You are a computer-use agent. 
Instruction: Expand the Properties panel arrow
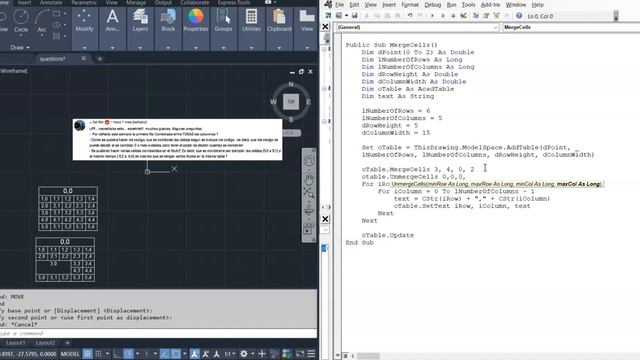tap(196, 48)
